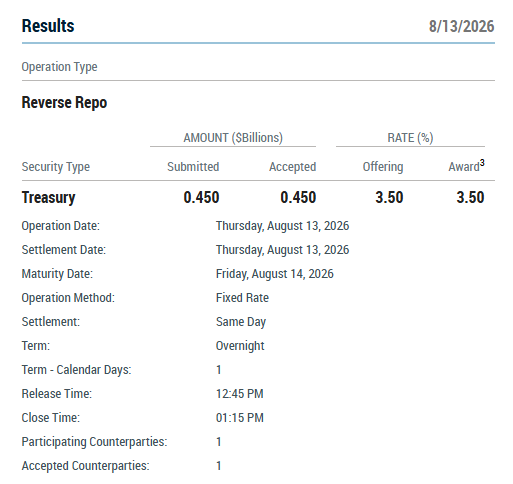Viewport: 513px width, 484px height.
Task: Click the 8/13/2026 results date
Action: 461,26
